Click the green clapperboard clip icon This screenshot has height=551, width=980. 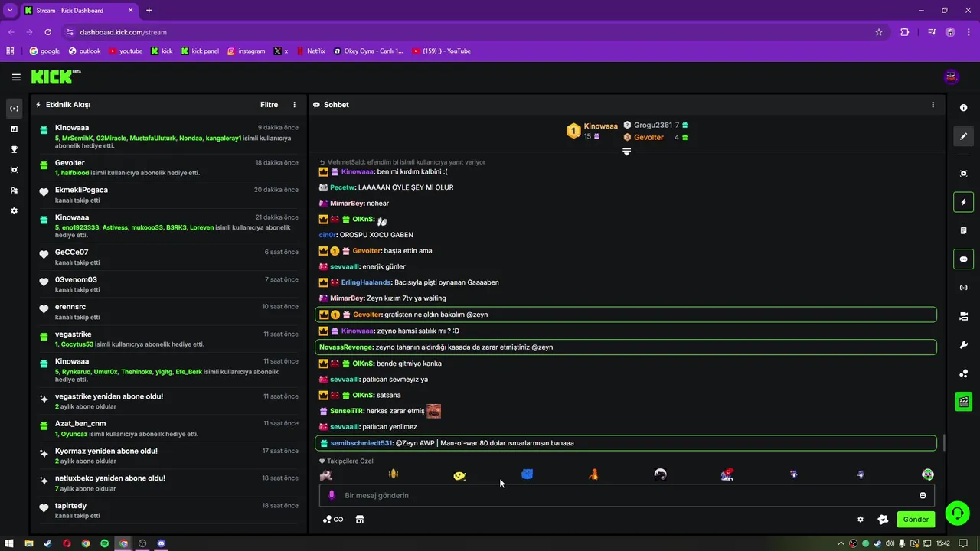pos(963,402)
